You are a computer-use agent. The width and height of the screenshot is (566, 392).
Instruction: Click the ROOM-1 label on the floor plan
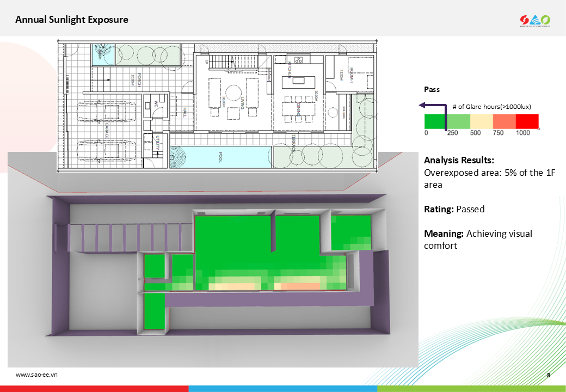pos(352,75)
